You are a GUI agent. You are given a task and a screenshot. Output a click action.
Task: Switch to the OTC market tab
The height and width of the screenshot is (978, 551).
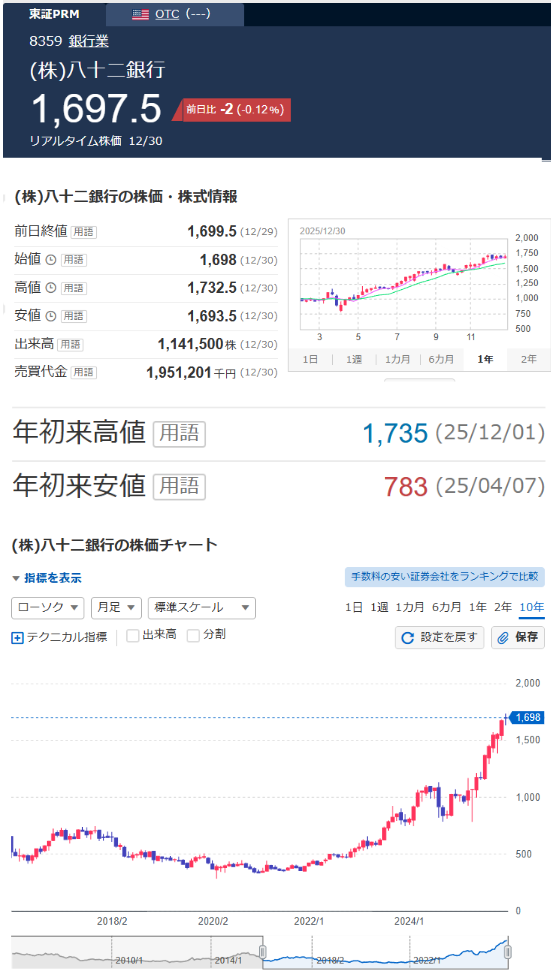(175, 14)
